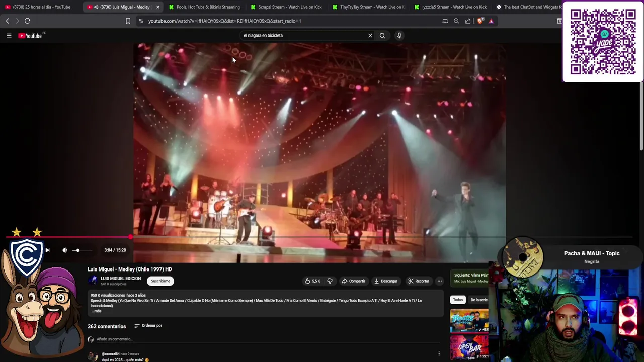Viewport: 644px width, 362px height.
Task: Open site settings icon beside the URL
Action: click(x=141, y=21)
